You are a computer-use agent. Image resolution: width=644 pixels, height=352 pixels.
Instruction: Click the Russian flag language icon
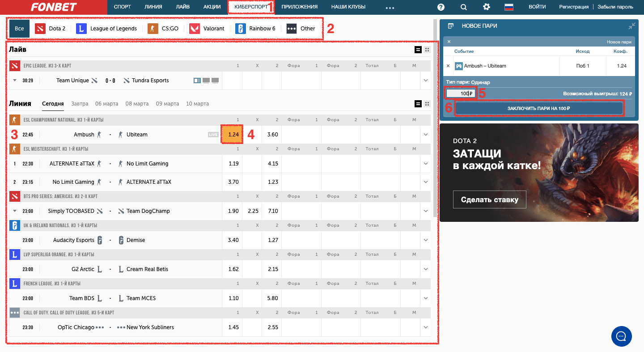[509, 7]
